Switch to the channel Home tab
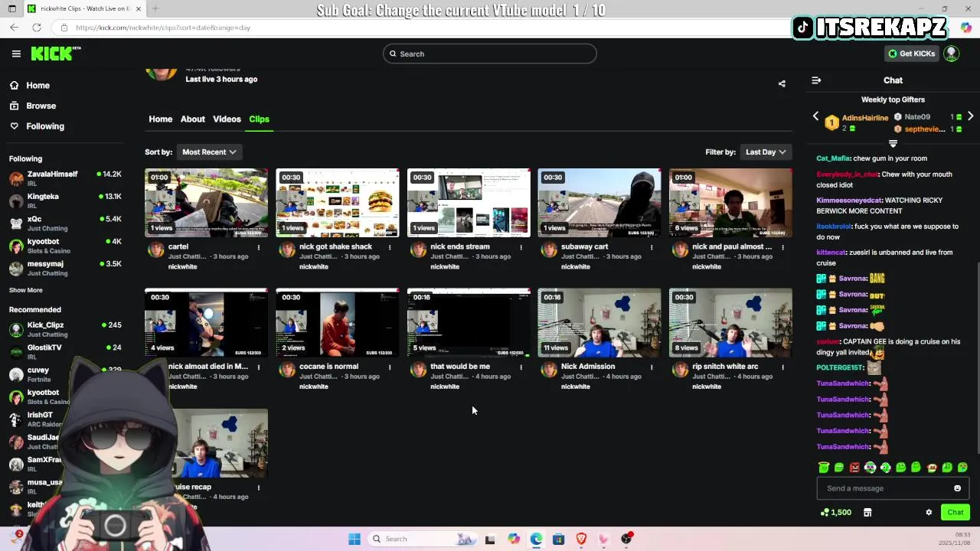The width and height of the screenshot is (980, 551). tap(161, 119)
